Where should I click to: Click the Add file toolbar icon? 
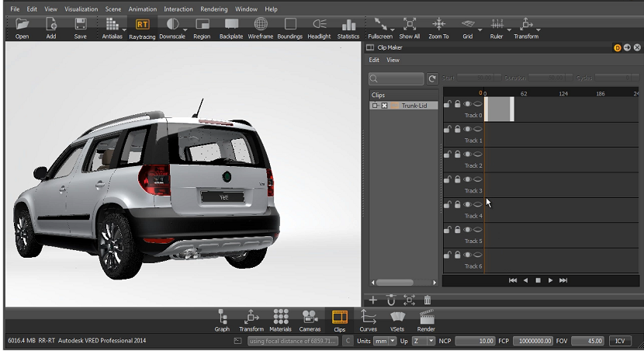[51, 25]
